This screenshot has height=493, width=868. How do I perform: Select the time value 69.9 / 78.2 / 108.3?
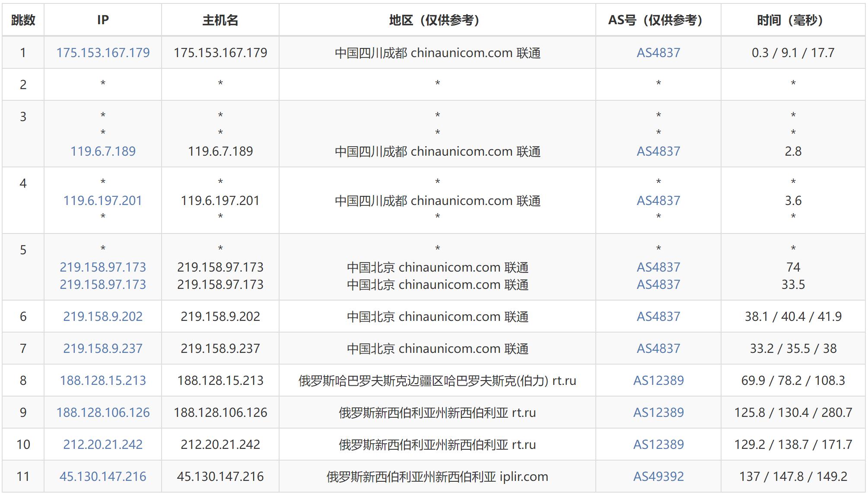pos(793,381)
